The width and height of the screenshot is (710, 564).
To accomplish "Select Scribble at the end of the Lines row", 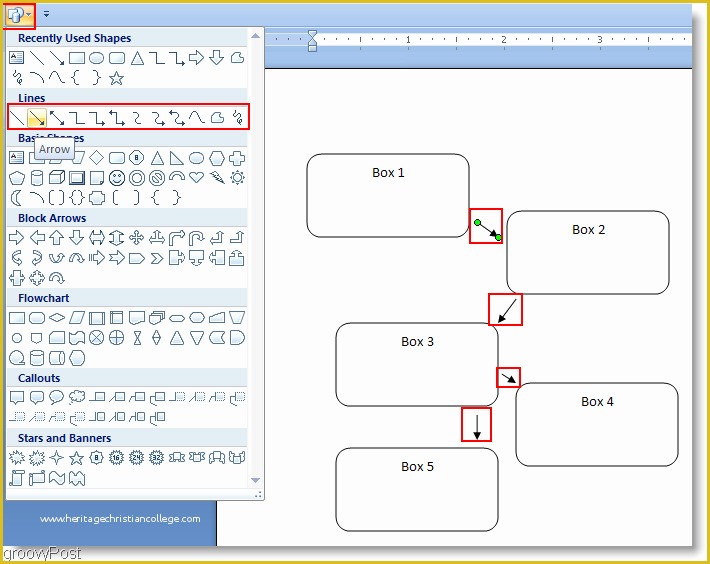I will (237, 118).
